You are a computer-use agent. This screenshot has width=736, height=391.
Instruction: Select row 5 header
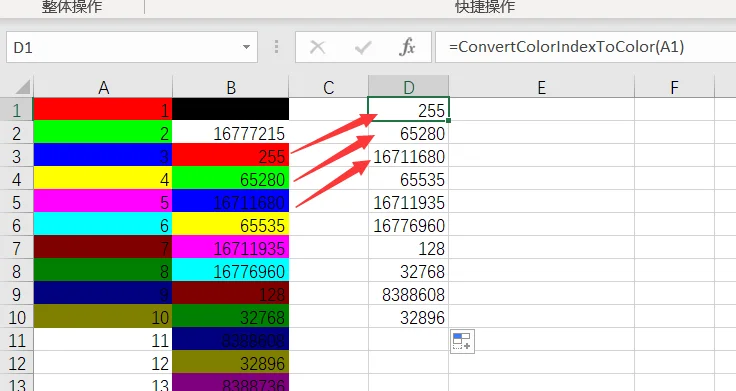click(16, 202)
